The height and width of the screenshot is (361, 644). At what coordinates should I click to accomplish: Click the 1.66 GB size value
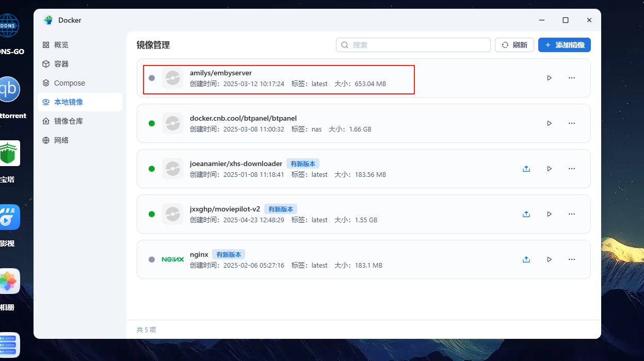pyautogui.click(x=360, y=129)
